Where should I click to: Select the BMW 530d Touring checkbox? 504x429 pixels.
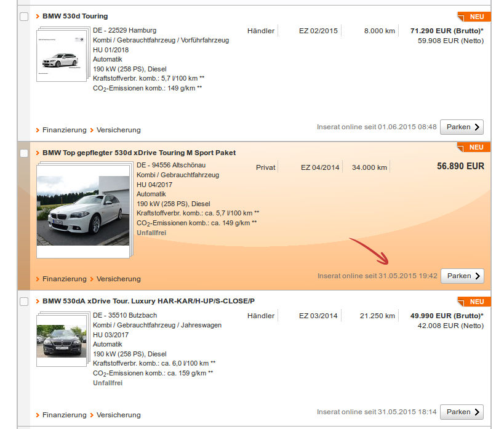pos(24,17)
